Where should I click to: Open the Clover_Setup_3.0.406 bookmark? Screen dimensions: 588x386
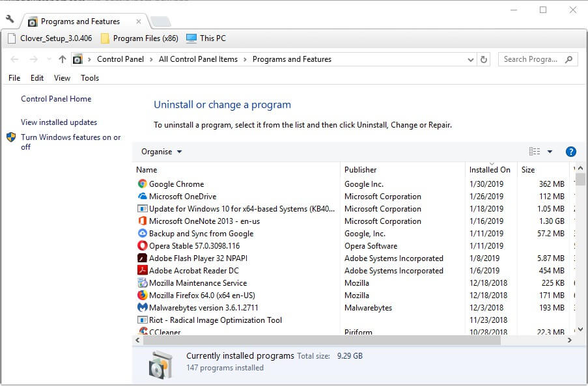pos(50,38)
